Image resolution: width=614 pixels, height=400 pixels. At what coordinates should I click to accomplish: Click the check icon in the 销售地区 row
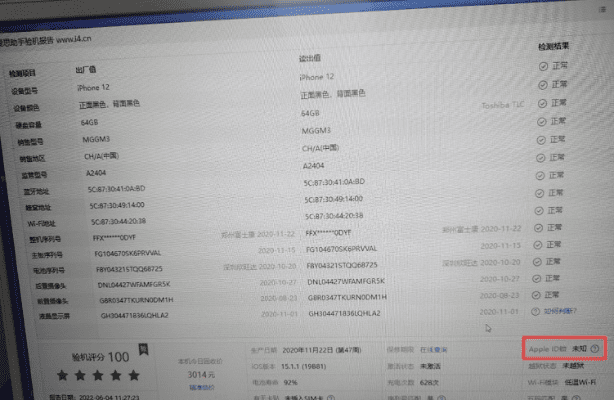[x=541, y=140]
